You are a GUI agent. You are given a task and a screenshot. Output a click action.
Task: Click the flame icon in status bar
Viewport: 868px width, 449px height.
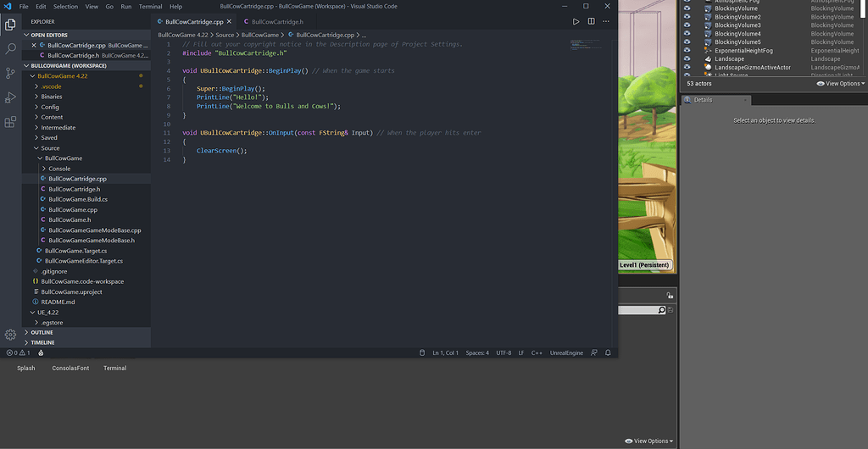click(x=41, y=352)
